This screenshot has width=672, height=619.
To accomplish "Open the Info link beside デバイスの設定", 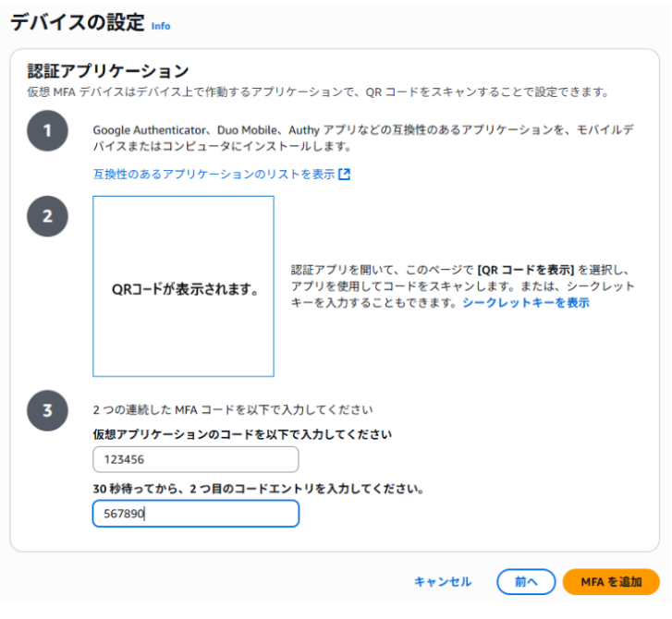I will 161,26.
